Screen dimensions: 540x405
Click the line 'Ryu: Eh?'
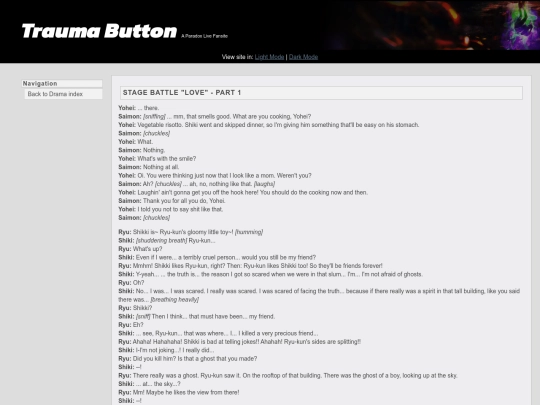click(x=131, y=325)
